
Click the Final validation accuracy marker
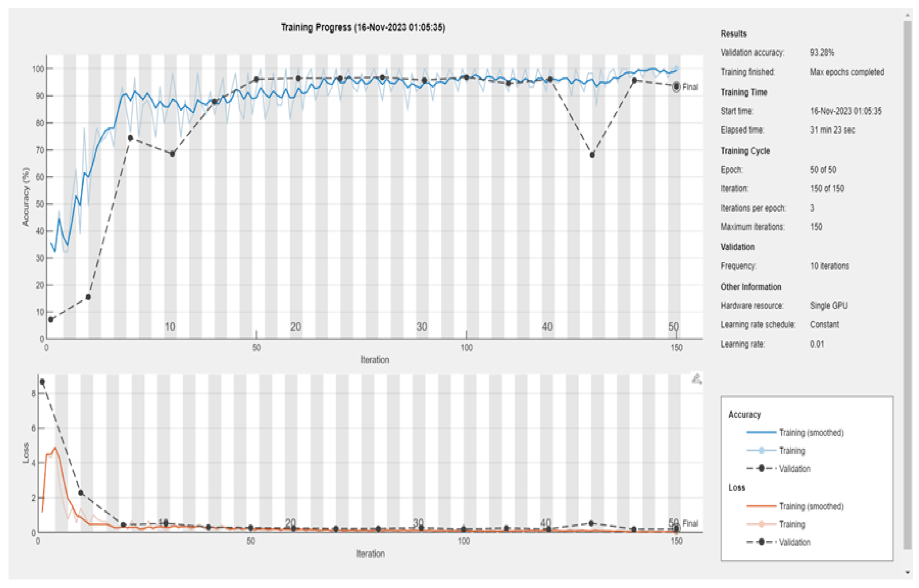click(x=676, y=87)
